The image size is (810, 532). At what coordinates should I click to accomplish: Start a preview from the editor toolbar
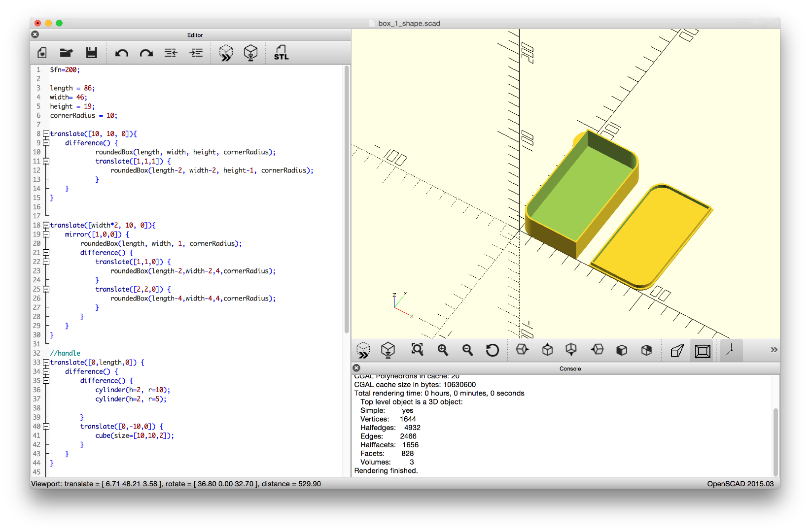(225, 53)
